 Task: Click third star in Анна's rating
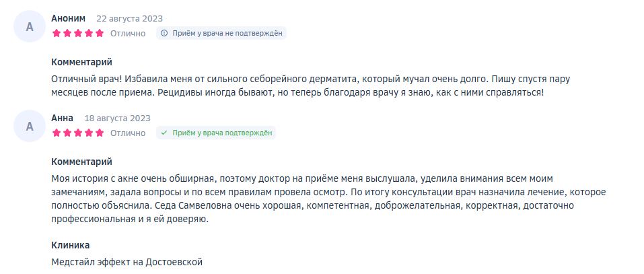(x=78, y=133)
